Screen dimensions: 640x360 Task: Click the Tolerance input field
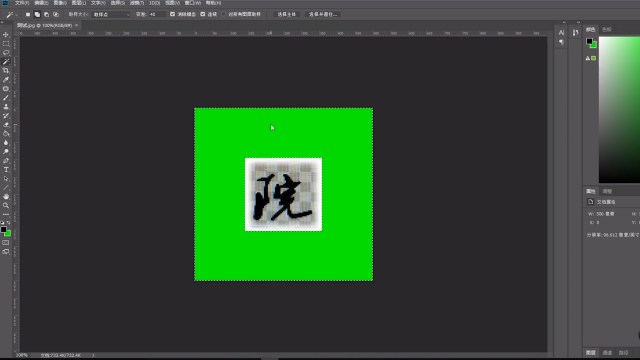(x=157, y=14)
